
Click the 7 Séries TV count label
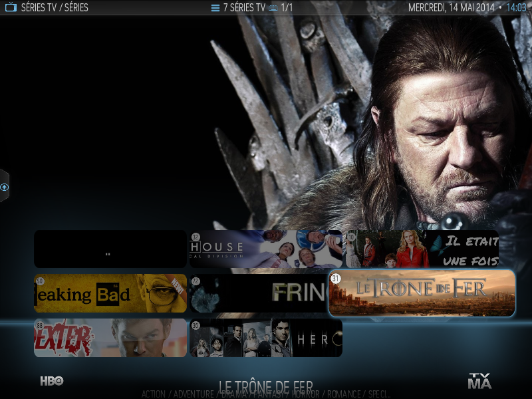244,7
